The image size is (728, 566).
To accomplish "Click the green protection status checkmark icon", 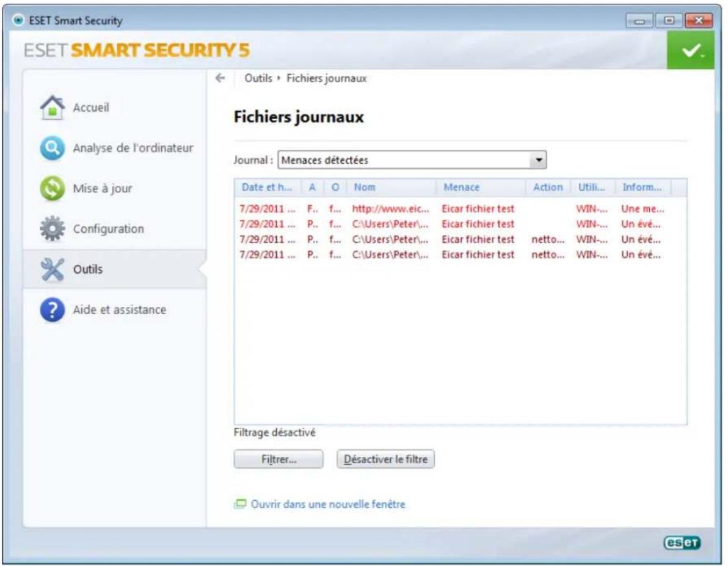I will pos(691,51).
